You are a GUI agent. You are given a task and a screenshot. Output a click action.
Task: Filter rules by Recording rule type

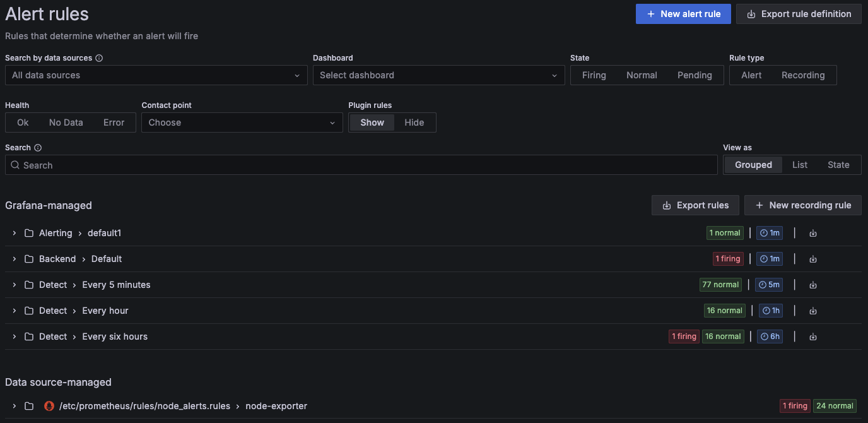(803, 74)
